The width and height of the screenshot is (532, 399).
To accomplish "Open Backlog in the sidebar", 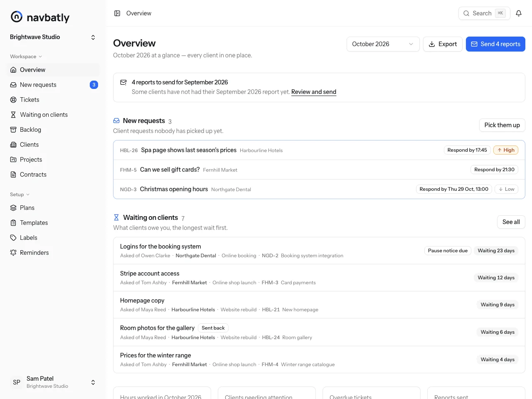I will pyautogui.click(x=53, y=130).
